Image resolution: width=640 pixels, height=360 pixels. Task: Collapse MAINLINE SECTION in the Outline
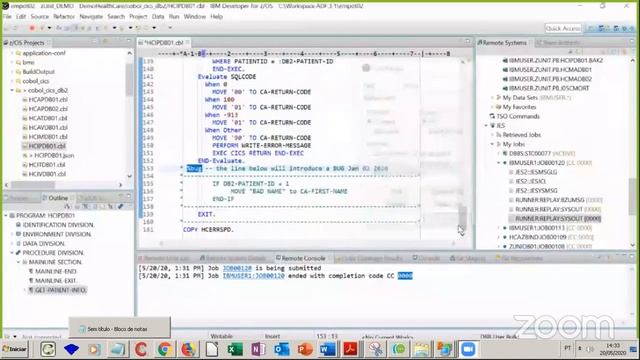(x=18, y=262)
